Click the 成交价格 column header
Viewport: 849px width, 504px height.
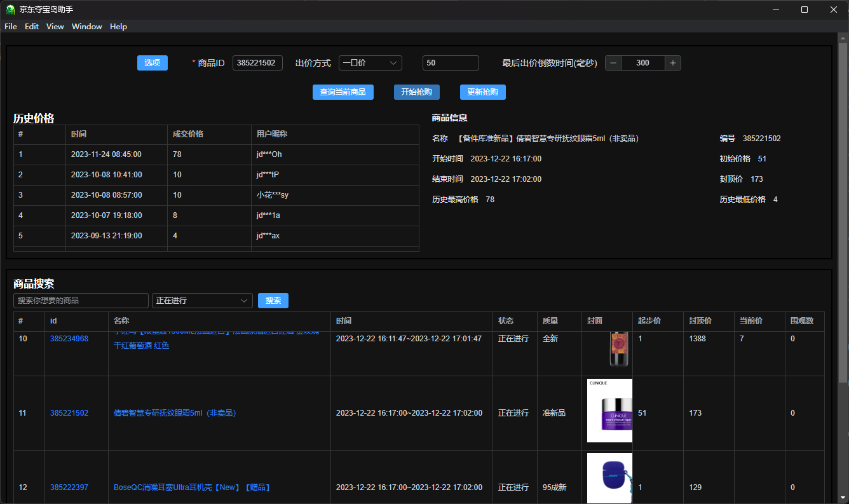tap(209, 134)
